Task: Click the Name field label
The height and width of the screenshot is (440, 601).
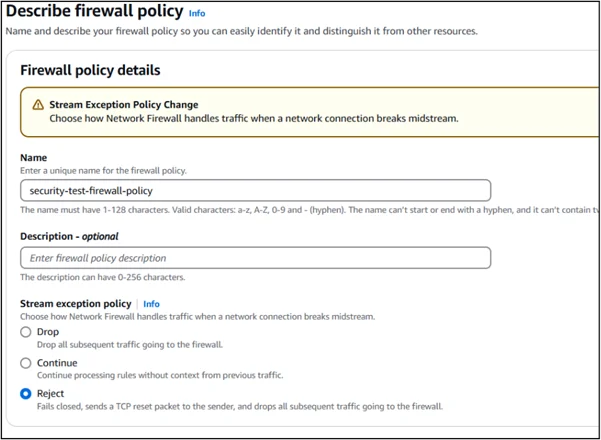Action: click(35, 158)
